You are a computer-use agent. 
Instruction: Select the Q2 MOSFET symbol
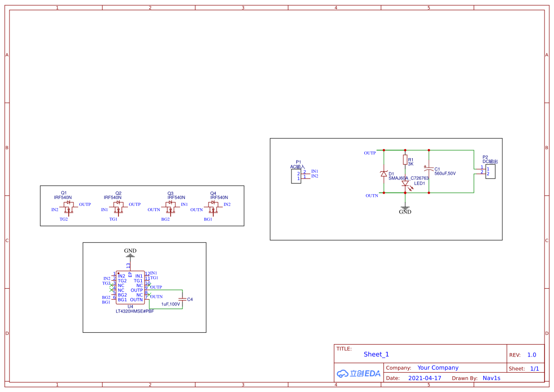coord(118,207)
